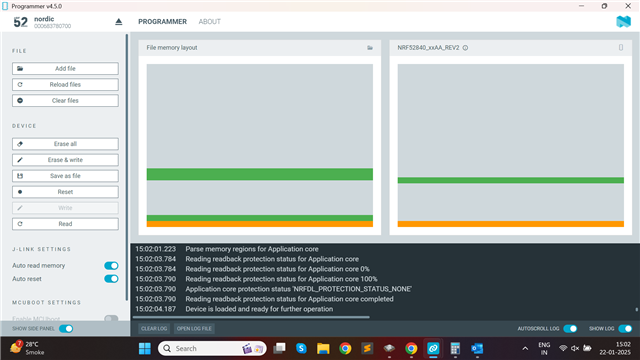Click the info icon next to NRF52840_xxAA_REV2
The image size is (640, 360).
coord(465,48)
